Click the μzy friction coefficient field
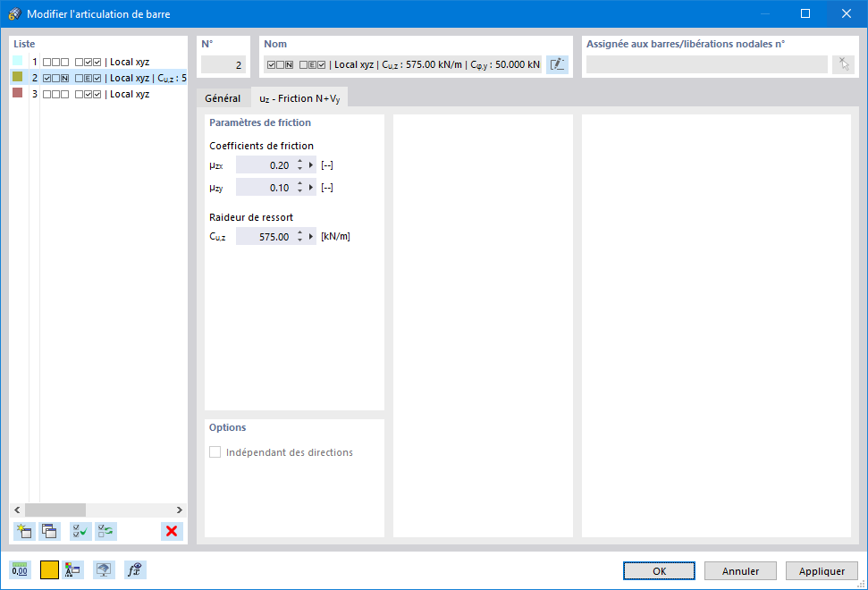868x590 pixels. pyautogui.click(x=265, y=188)
